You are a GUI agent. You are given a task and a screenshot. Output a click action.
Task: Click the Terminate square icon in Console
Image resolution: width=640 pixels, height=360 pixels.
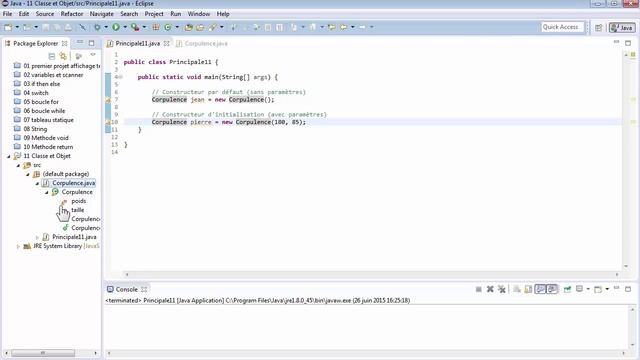[478, 289]
